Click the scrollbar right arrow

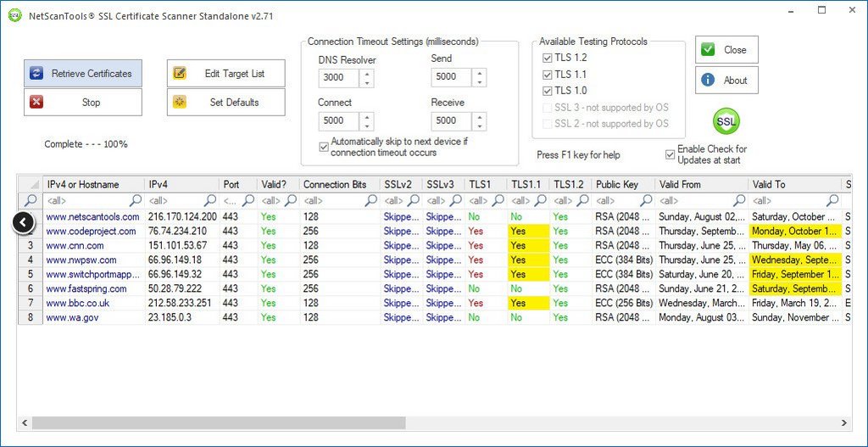pyautogui.click(x=844, y=422)
